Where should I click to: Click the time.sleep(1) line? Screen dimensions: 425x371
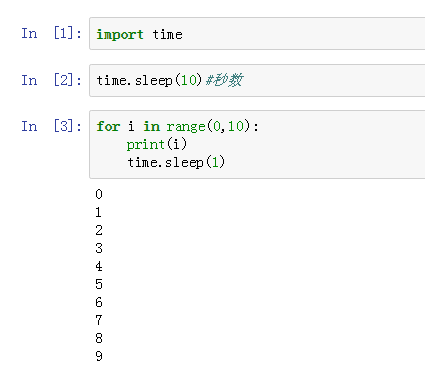pos(176,162)
